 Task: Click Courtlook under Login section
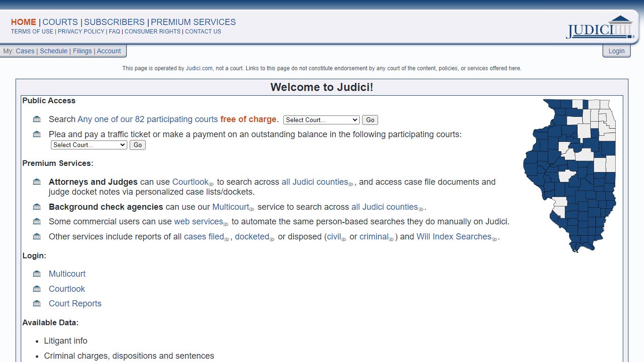click(67, 289)
